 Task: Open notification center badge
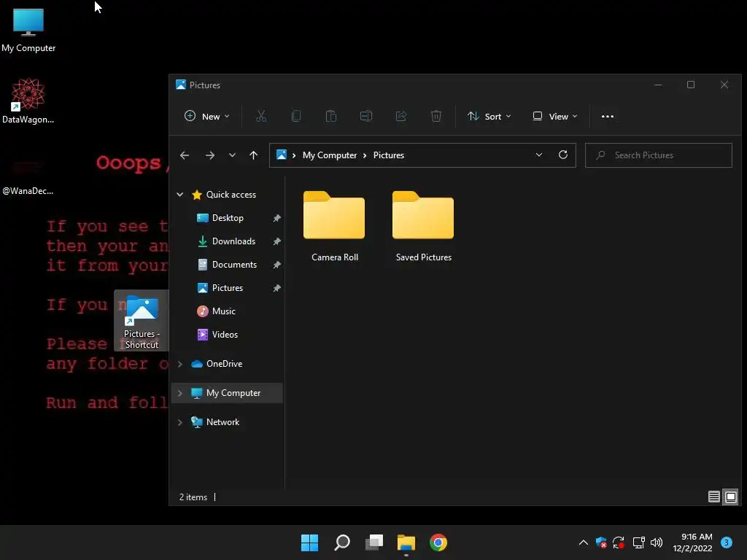(x=727, y=542)
